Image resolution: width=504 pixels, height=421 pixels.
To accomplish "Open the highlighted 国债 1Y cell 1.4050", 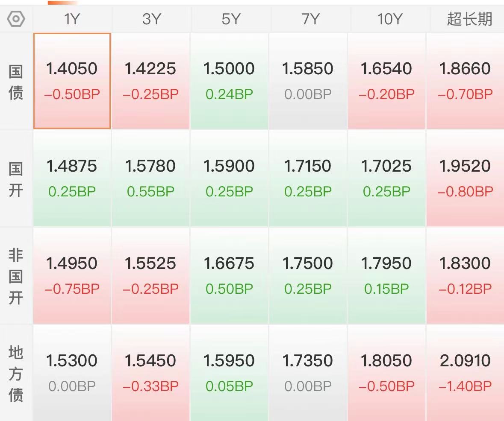I will point(72,81).
